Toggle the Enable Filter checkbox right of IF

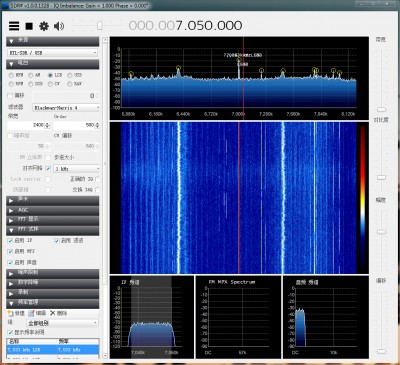pos(57,241)
